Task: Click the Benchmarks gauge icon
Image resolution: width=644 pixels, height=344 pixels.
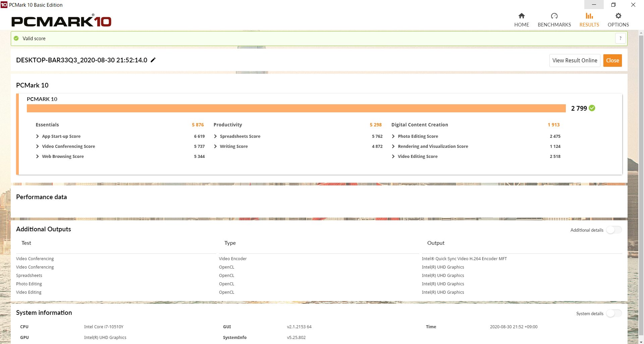Action: (x=554, y=16)
